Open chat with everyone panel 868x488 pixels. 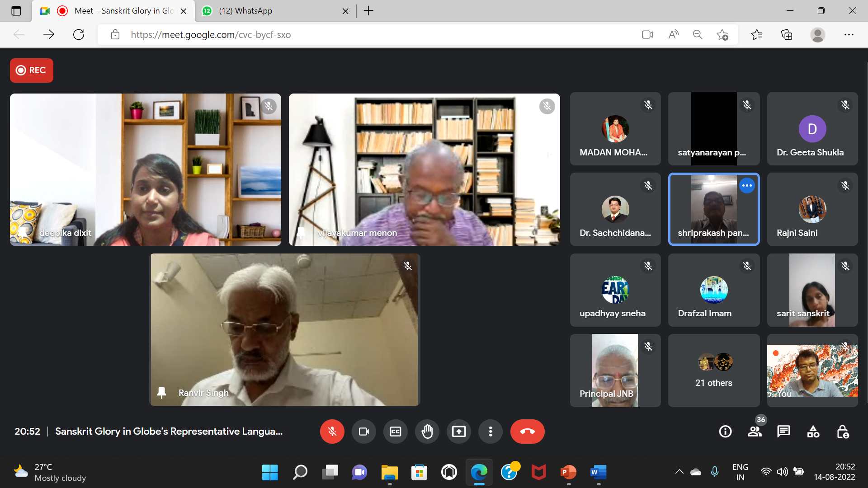coord(783,432)
